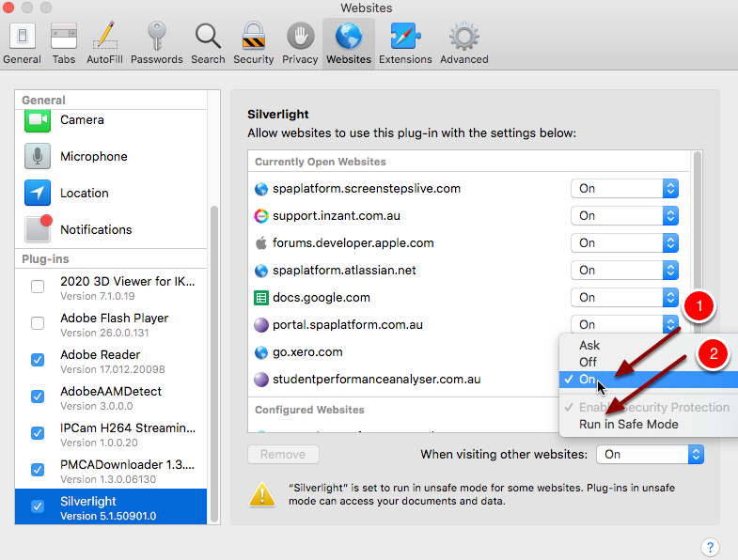Click the Google Sheets favicon for docs.google.com
Screen dimensions: 738x560
coord(261,298)
